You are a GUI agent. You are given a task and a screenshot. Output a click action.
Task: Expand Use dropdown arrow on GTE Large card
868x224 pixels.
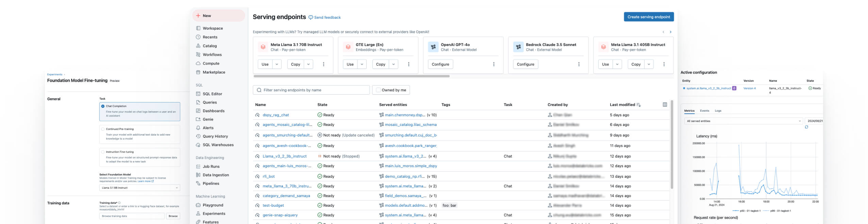[x=362, y=64]
